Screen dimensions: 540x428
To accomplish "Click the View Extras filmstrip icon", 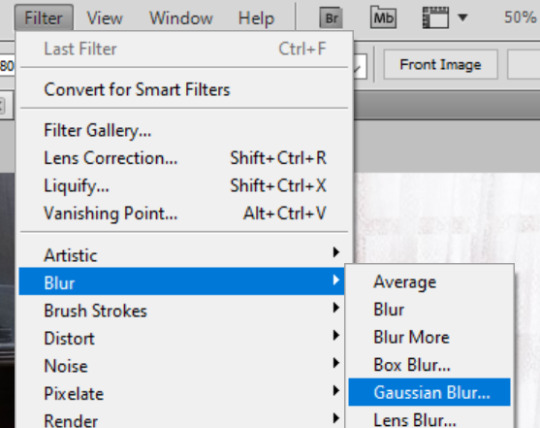I will (436, 18).
